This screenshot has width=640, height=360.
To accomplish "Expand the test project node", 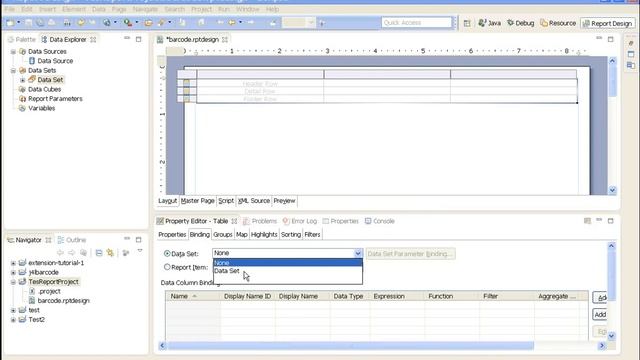I will point(13,310).
